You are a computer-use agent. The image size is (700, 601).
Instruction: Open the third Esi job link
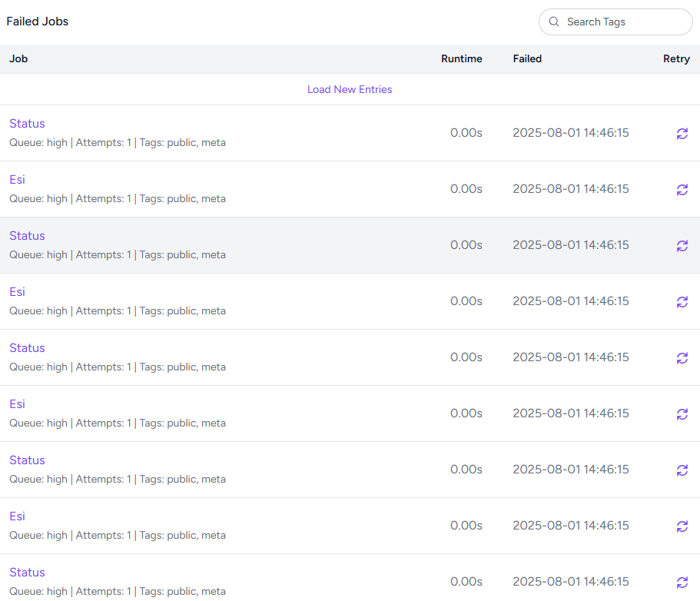pos(17,404)
